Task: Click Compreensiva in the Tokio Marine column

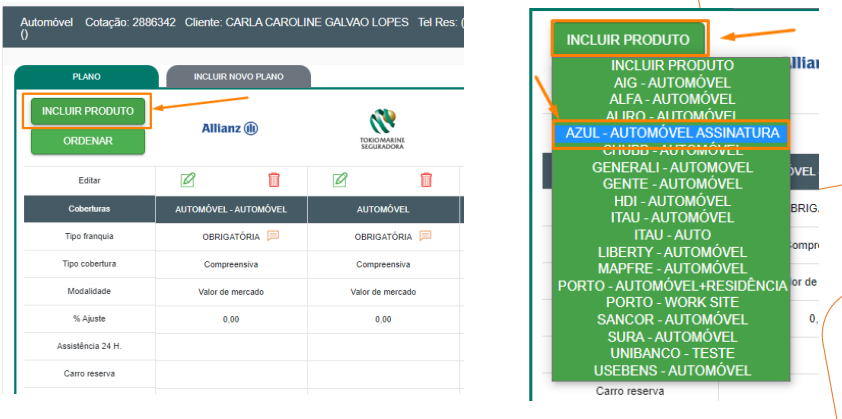Action: tap(383, 264)
